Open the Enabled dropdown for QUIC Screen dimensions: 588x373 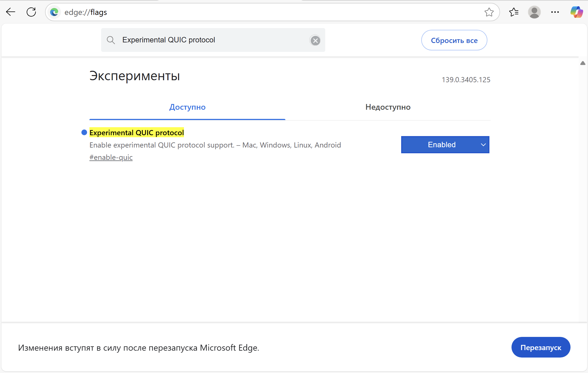point(441,145)
